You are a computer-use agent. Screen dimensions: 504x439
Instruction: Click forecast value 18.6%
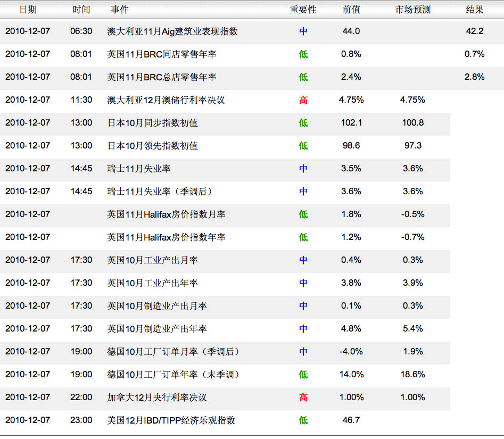413,375
